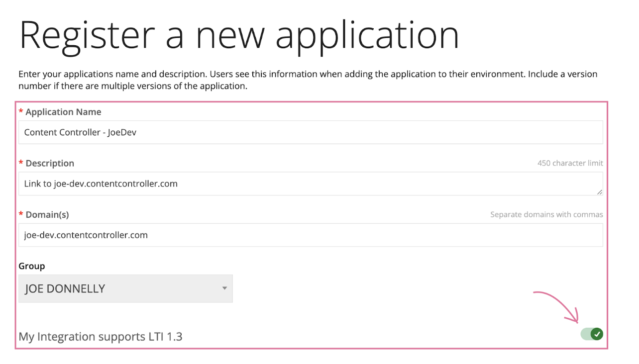Toggle the LTI 1.3 support switch
Image resolution: width=639 pixels, height=364 pixels.
click(x=592, y=334)
